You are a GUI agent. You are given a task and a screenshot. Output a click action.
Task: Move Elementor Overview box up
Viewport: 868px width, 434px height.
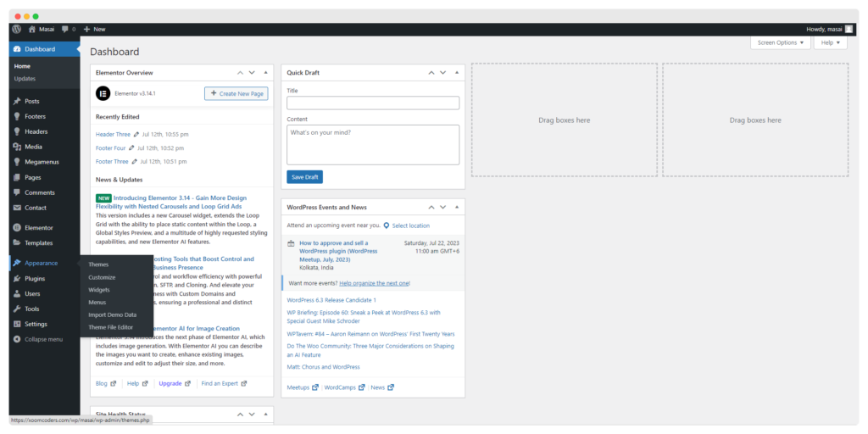tap(240, 73)
